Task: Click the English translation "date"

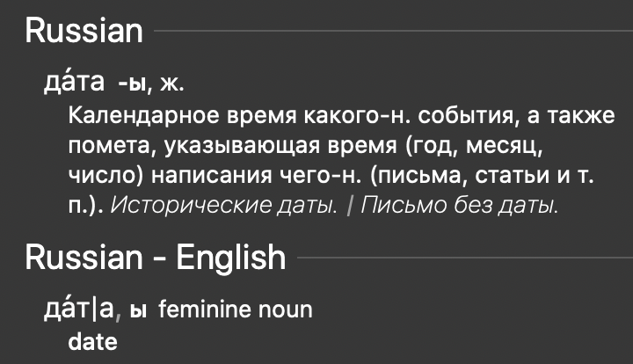Action: click(92, 341)
